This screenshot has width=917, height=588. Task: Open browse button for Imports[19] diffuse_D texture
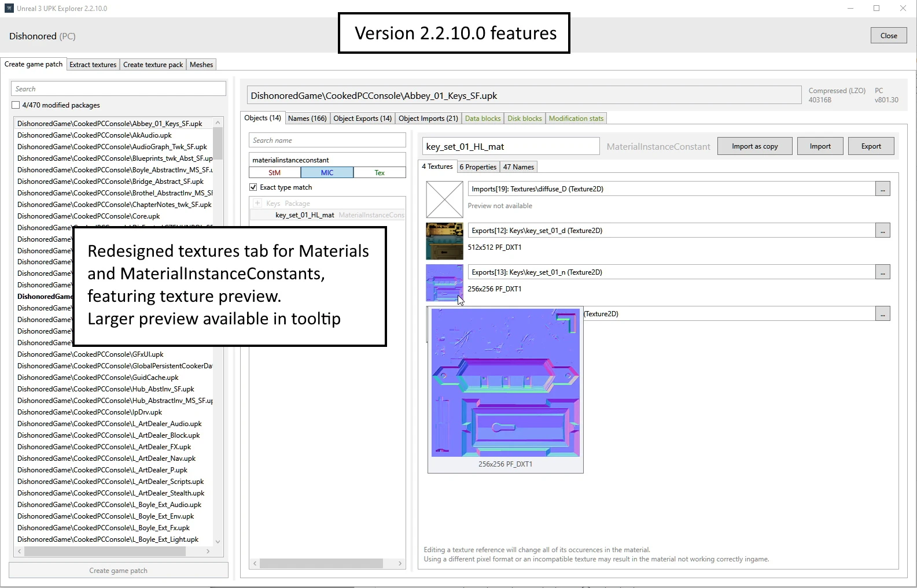coord(882,189)
